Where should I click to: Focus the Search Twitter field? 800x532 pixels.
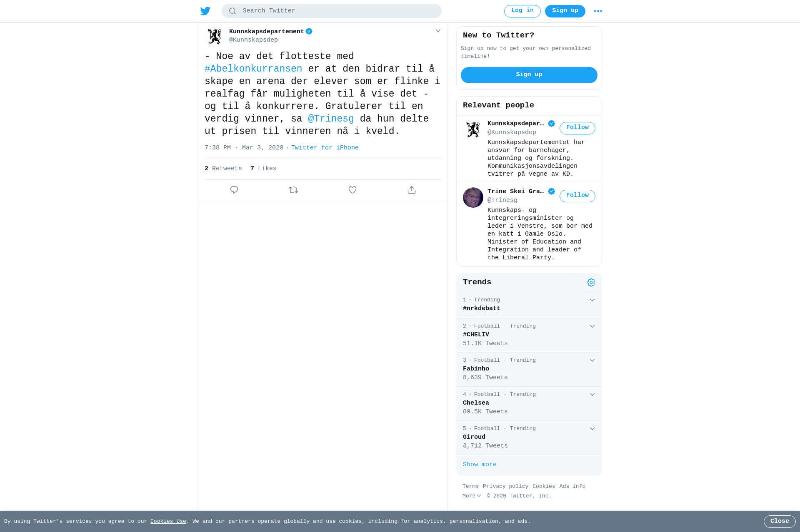pyautogui.click(x=332, y=11)
